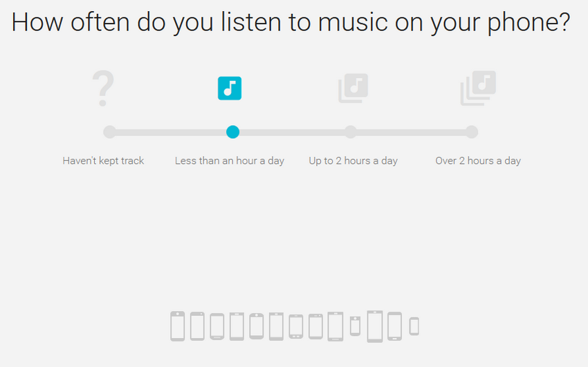The image size is (588, 367).
Task: Click the triple-stacked music library icon
Action: pos(478,88)
